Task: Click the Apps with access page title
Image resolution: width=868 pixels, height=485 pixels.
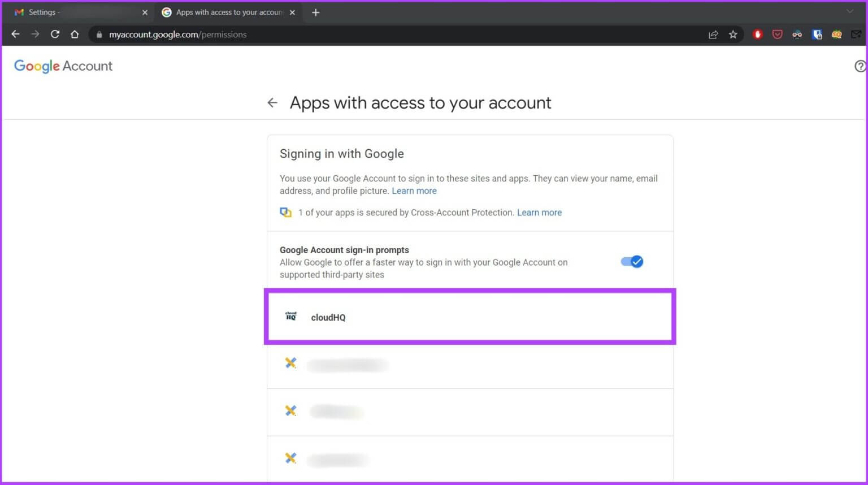Action: (420, 103)
